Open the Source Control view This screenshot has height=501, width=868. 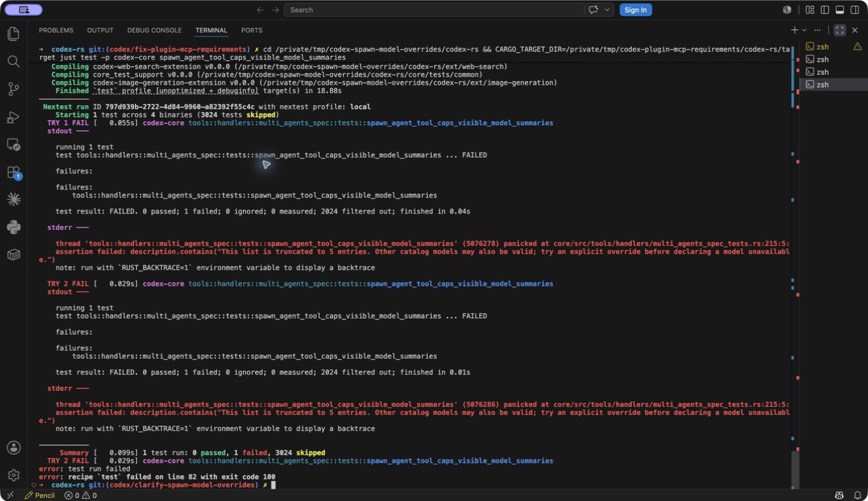(13, 89)
